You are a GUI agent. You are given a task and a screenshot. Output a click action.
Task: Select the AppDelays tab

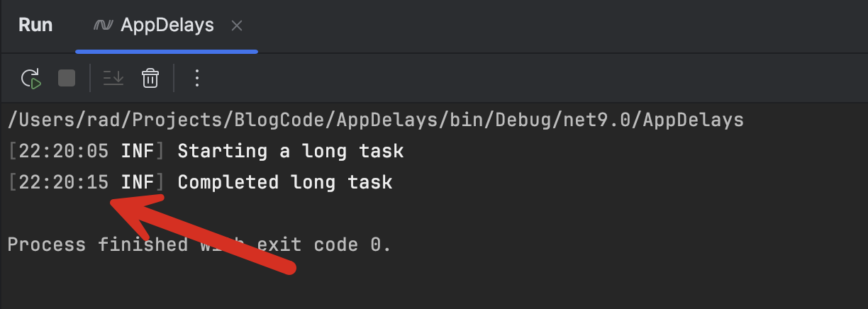coord(167,26)
